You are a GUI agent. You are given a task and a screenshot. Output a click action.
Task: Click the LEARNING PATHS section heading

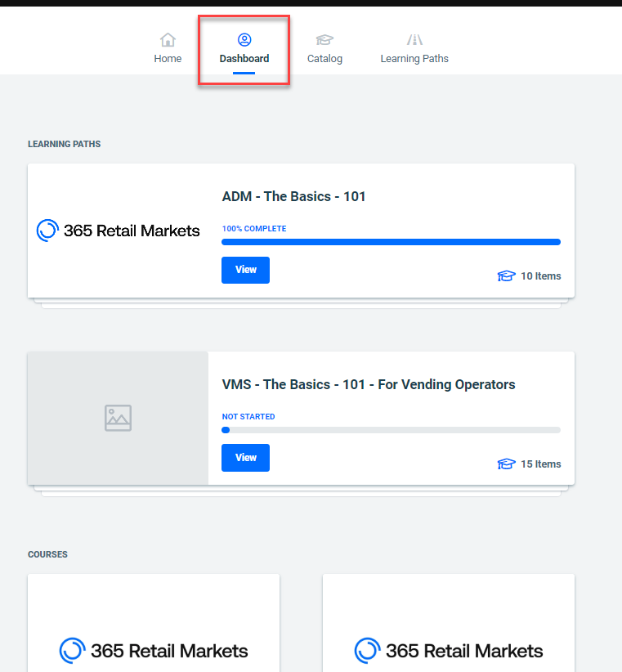(65, 144)
